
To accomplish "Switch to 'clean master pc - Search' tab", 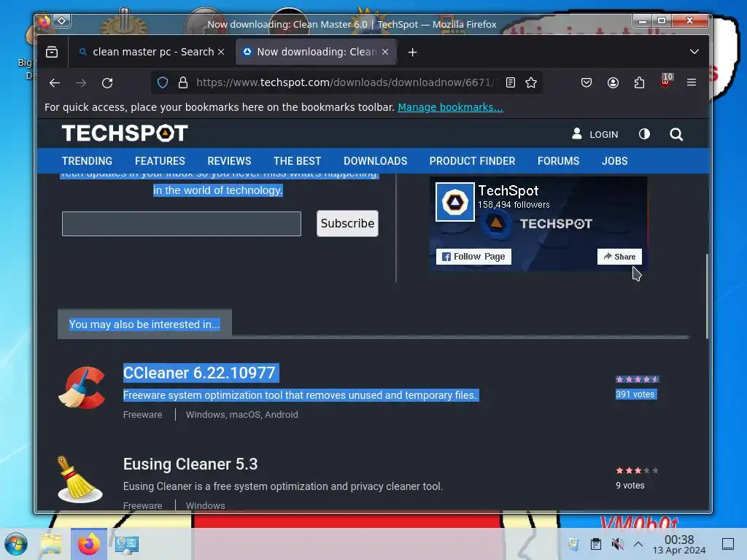I will [152, 52].
